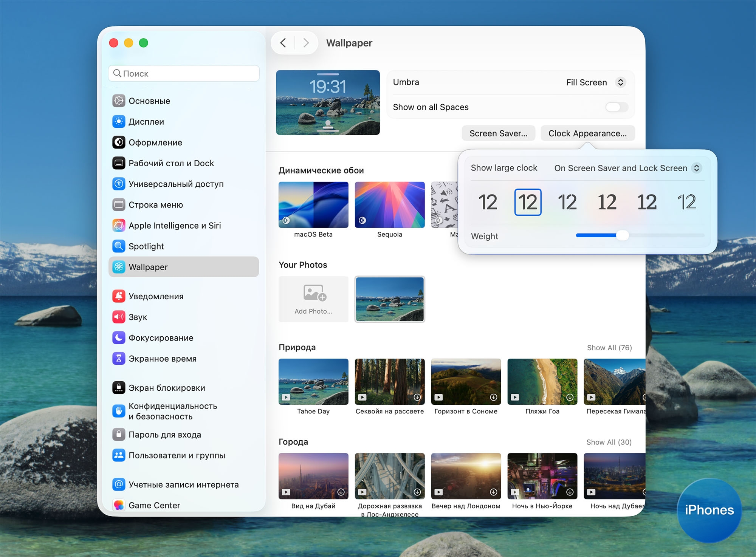Viewport: 756px width, 557px height.
Task: Click the Фокусирование moon icon
Action: [119, 338]
